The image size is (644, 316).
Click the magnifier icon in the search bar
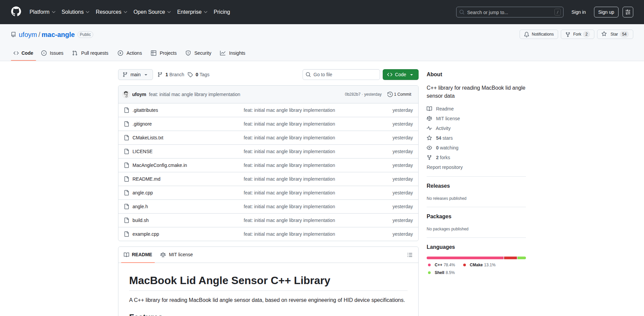point(462,12)
